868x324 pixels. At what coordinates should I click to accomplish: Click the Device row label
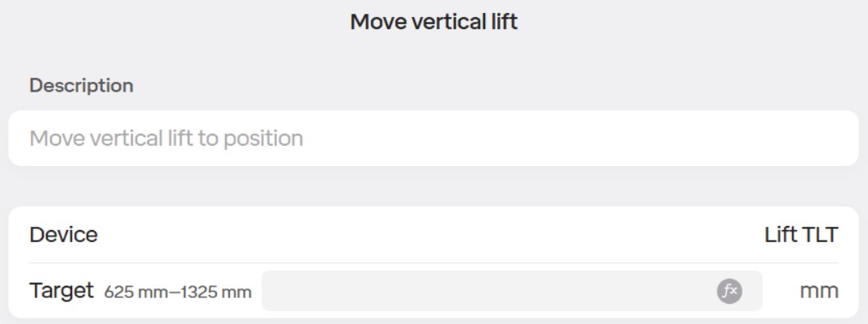point(63,235)
